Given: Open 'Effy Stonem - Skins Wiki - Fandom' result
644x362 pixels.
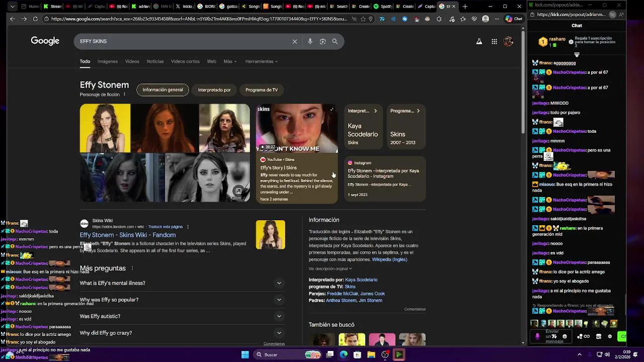Looking at the screenshot, I should pyautogui.click(x=128, y=235).
